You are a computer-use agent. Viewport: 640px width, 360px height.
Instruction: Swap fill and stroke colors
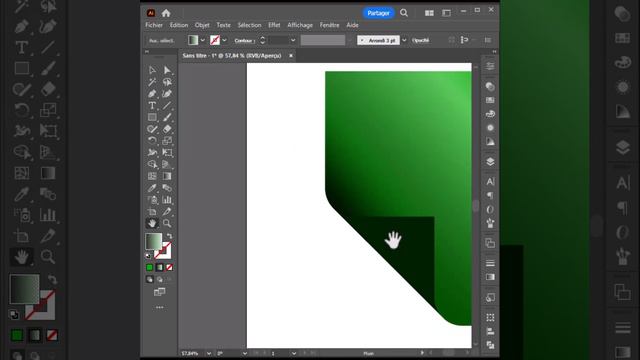[x=169, y=236]
